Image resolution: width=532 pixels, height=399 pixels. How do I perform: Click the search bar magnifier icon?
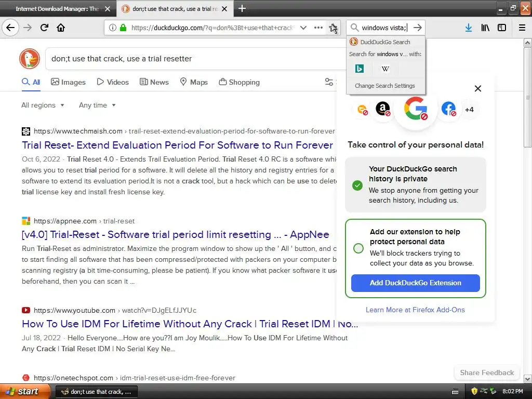pyautogui.click(x=354, y=28)
